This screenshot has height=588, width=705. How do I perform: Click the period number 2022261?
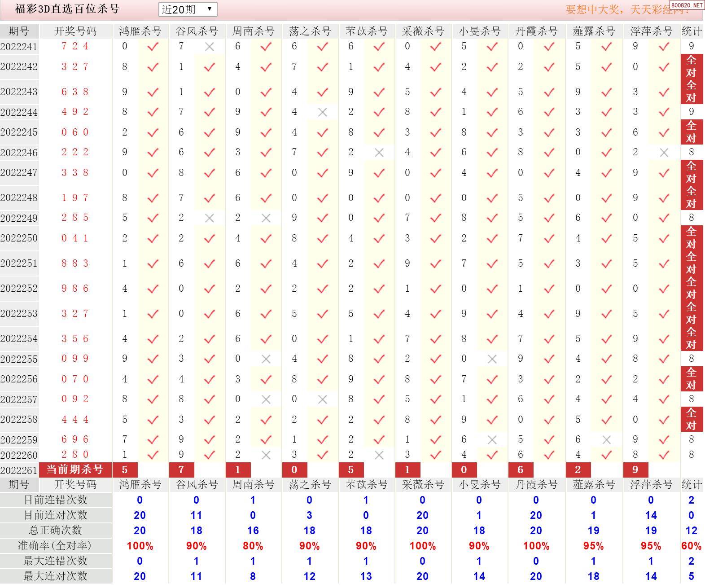19,470
